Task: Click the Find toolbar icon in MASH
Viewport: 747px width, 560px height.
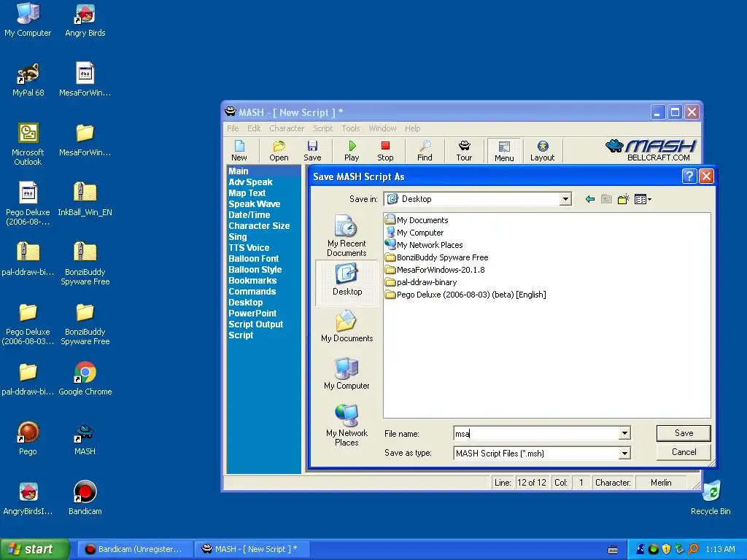Action: (425, 151)
